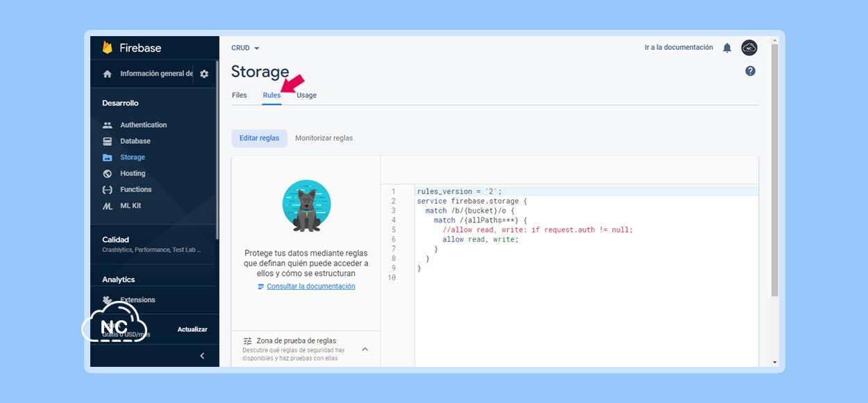Click code line "match /b/{bucket}/o {"
This screenshot has width=868, height=403.
click(470, 211)
